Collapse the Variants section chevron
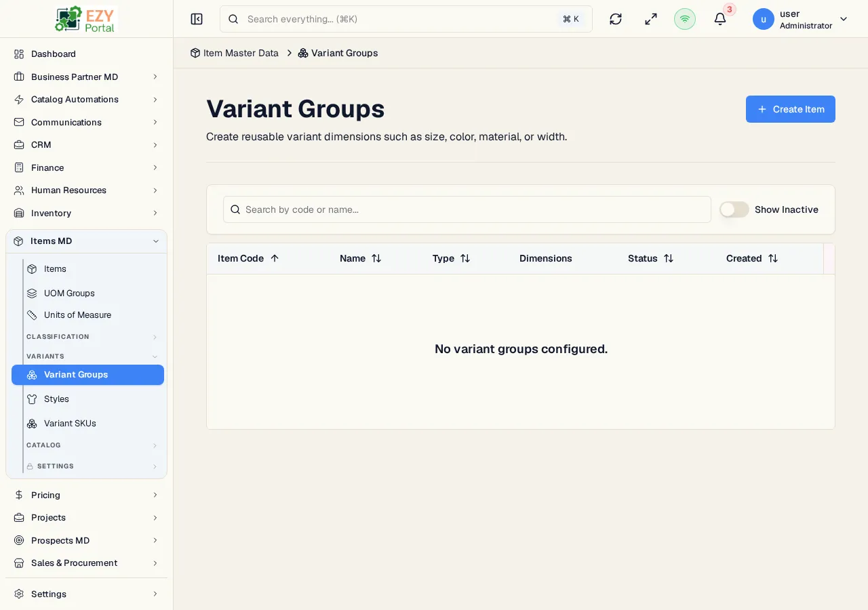 tap(155, 357)
